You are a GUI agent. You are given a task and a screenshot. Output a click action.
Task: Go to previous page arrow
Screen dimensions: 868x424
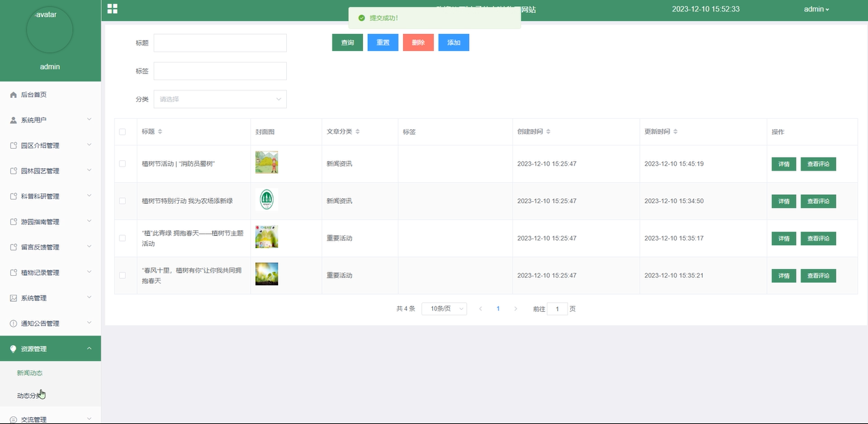coord(481,308)
